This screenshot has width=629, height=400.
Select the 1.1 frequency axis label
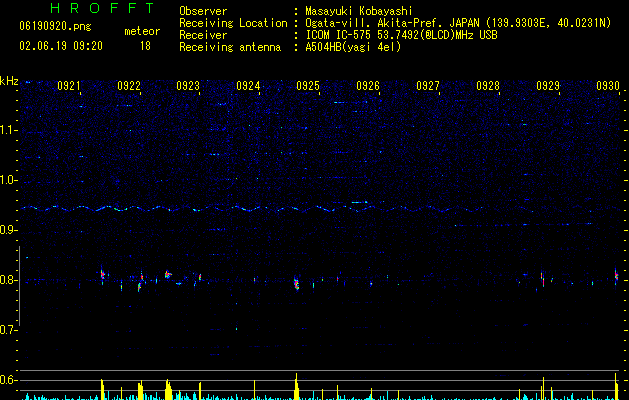point(9,130)
